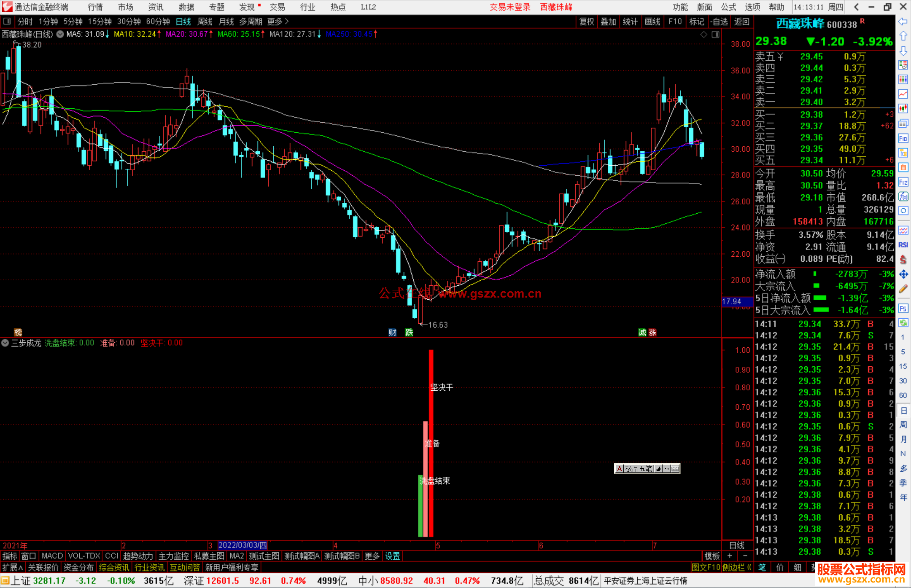This screenshot has height=588, width=911.
Task: Open the tree structure sidebar icon
Action: coord(903,153)
